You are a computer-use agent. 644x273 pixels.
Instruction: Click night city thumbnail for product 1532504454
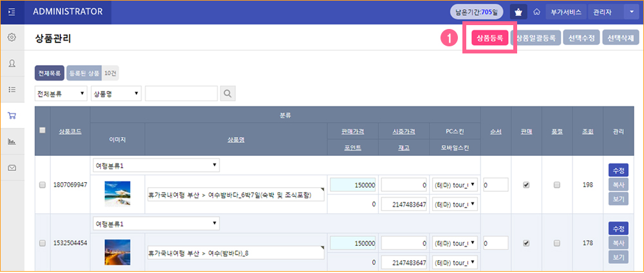click(x=117, y=252)
